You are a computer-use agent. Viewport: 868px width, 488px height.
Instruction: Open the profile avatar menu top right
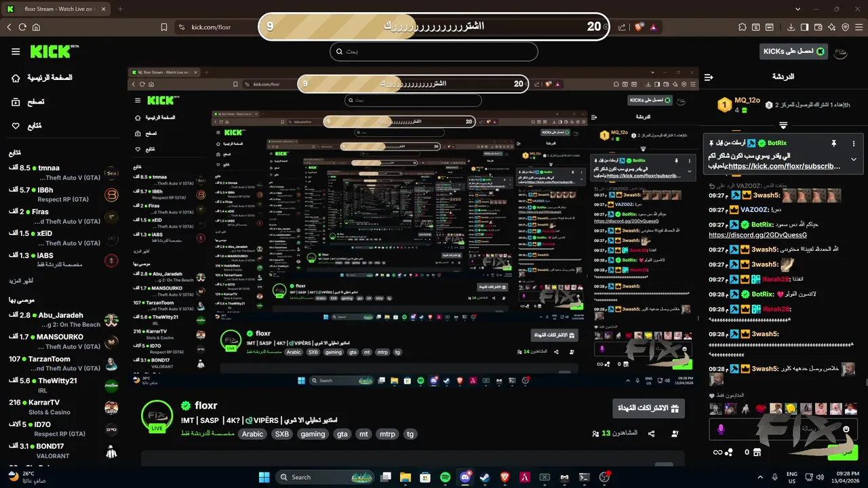(841, 52)
